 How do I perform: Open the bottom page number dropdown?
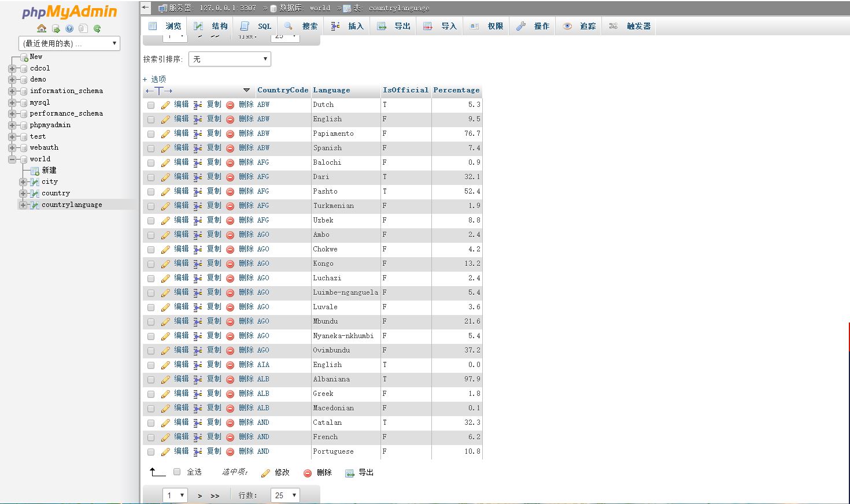(x=175, y=495)
